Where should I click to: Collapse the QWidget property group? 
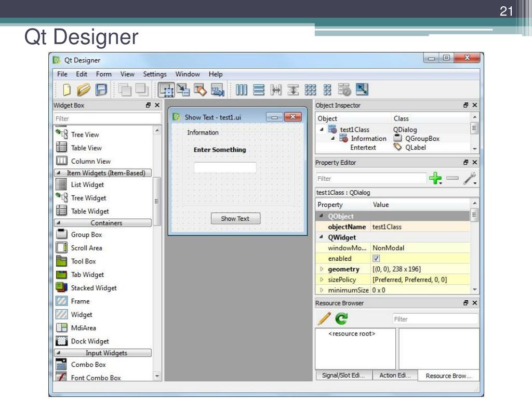(x=321, y=237)
